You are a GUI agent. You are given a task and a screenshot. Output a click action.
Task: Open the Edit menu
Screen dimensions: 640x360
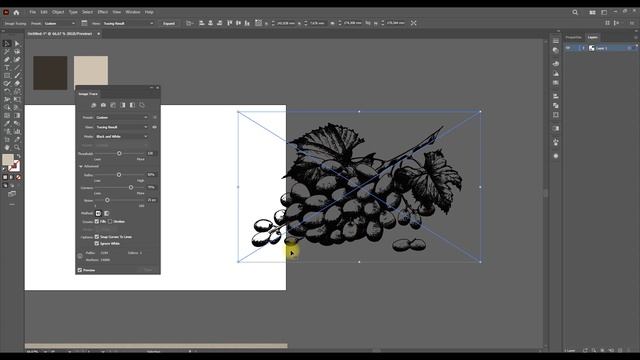tap(44, 12)
